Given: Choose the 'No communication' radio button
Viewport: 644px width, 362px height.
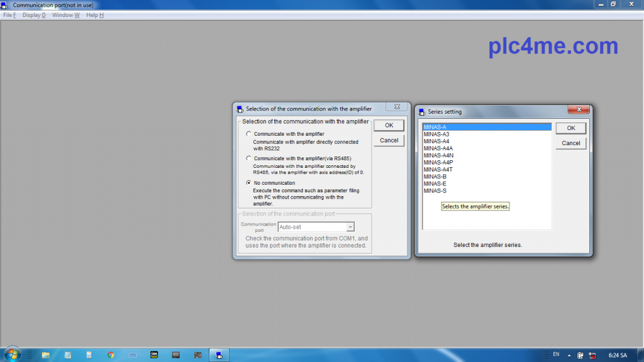Looking at the screenshot, I should pyautogui.click(x=249, y=183).
